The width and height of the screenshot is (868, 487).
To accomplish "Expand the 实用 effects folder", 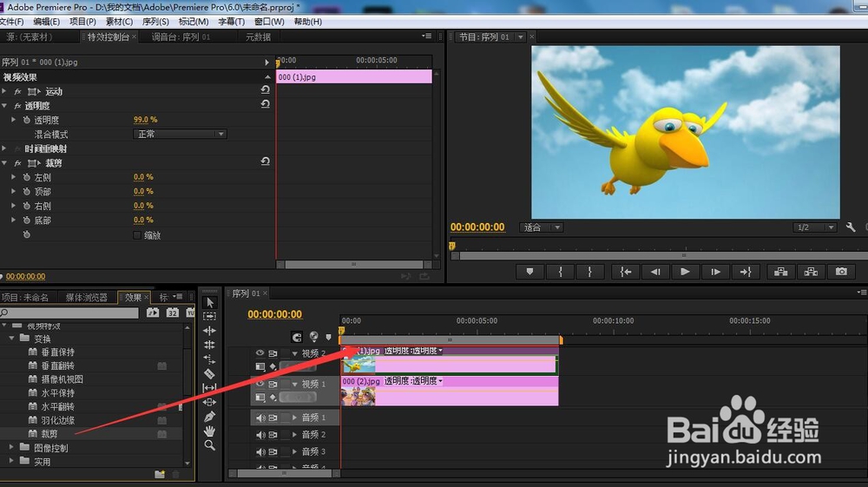I will point(11,460).
